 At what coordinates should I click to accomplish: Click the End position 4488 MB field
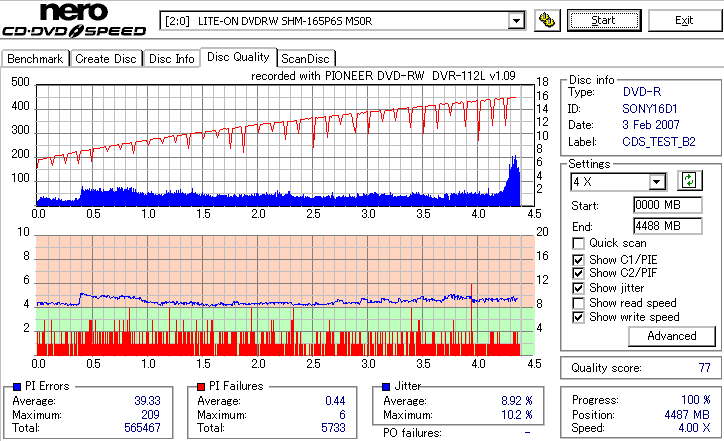(668, 226)
